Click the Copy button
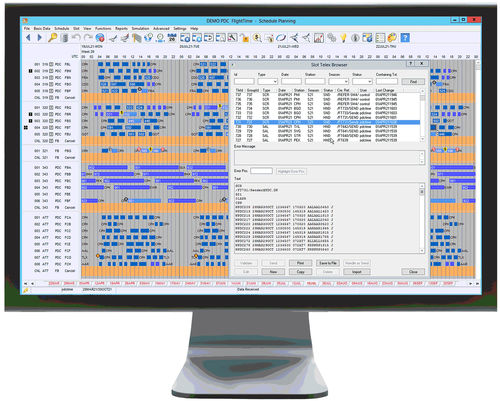This screenshot has width=500, height=401. [300, 272]
